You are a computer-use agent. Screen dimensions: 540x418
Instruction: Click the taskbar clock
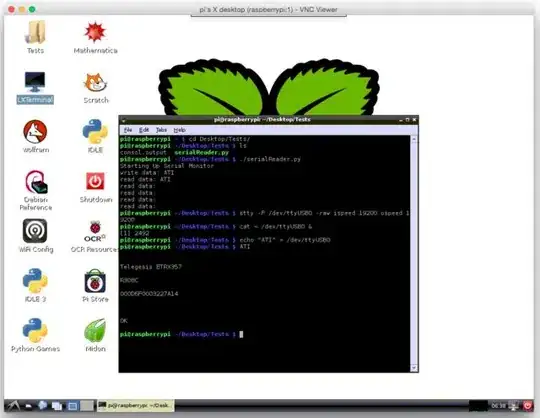498,406
